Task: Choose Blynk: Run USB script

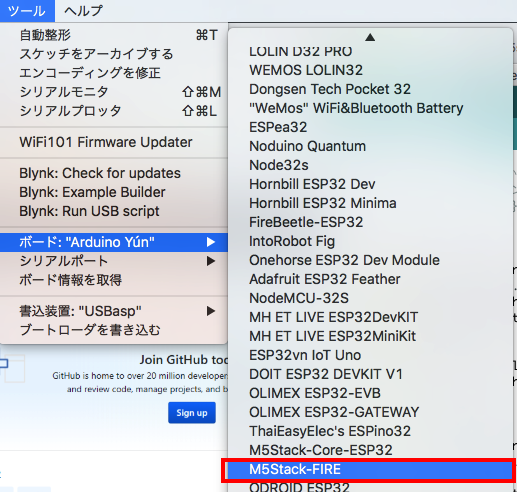Action: pos(114,211)
